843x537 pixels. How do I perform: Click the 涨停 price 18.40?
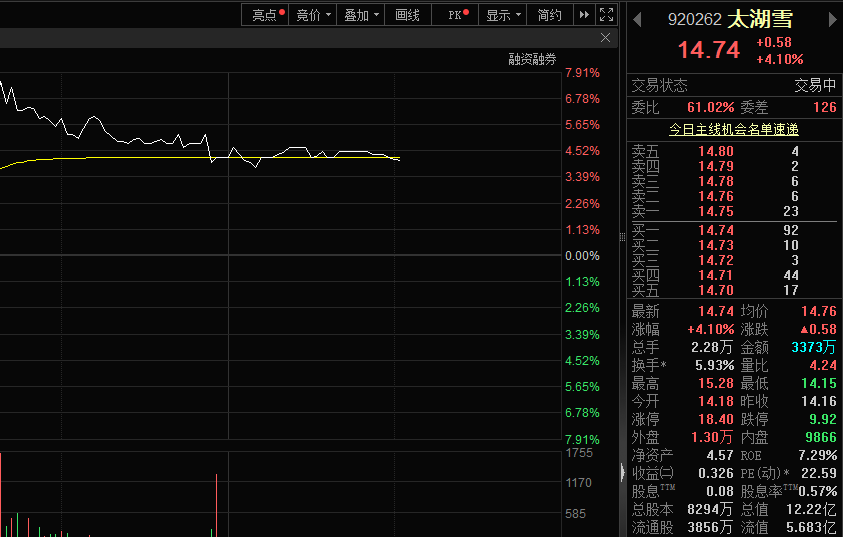[716, 420]
